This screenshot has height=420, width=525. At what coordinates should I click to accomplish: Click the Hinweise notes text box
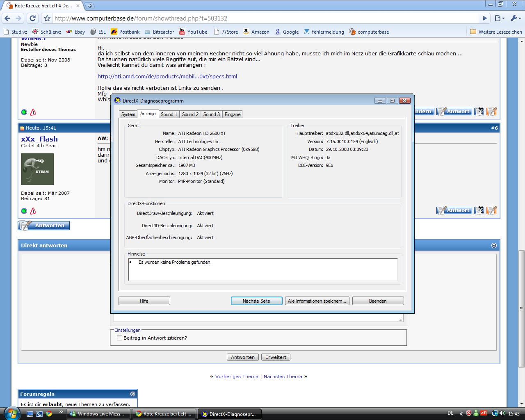point(263,269)
